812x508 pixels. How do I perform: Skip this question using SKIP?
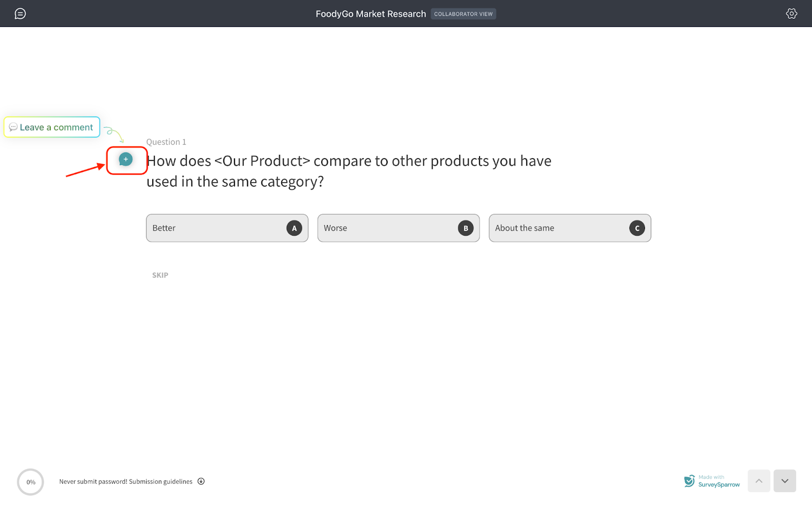160,275
